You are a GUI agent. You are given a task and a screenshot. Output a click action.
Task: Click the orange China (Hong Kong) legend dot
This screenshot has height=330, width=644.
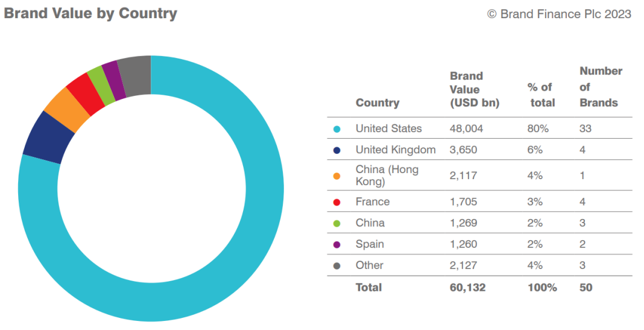[336, 176]
